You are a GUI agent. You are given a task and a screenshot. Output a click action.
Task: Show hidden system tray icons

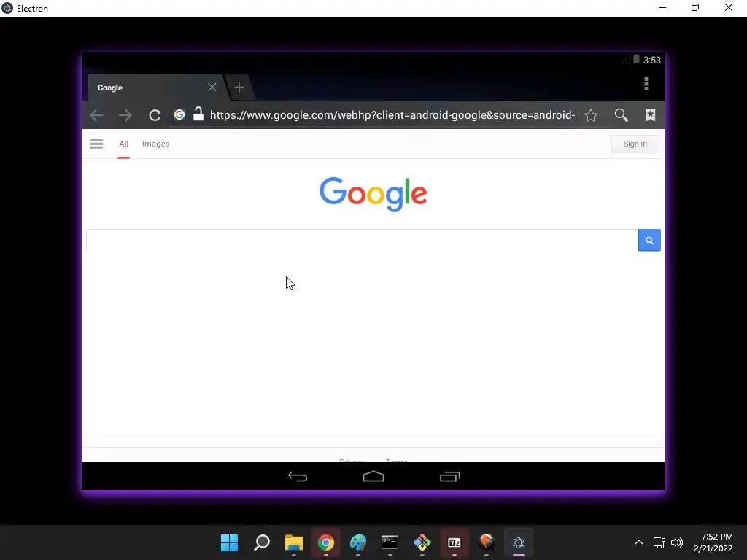point(639,542)
